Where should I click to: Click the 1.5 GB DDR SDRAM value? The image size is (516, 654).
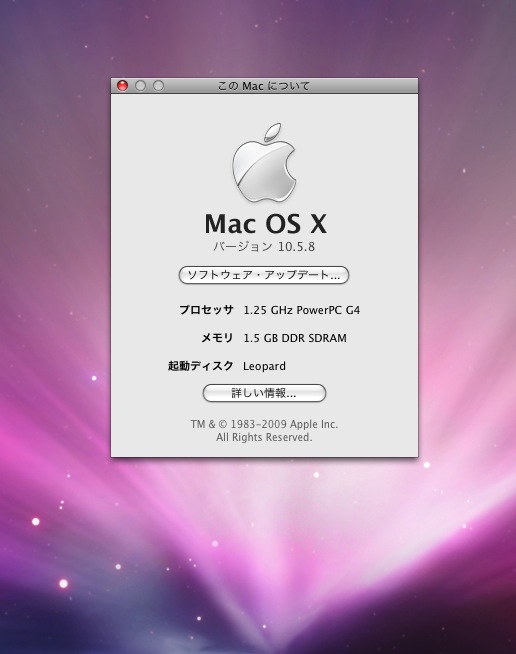coord(295,338)
